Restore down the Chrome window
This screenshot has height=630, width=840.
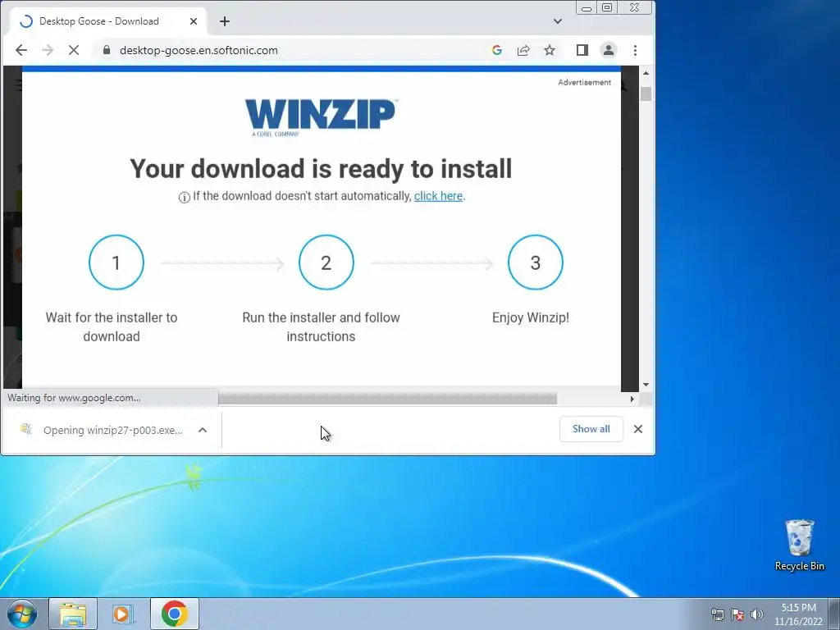607,7
